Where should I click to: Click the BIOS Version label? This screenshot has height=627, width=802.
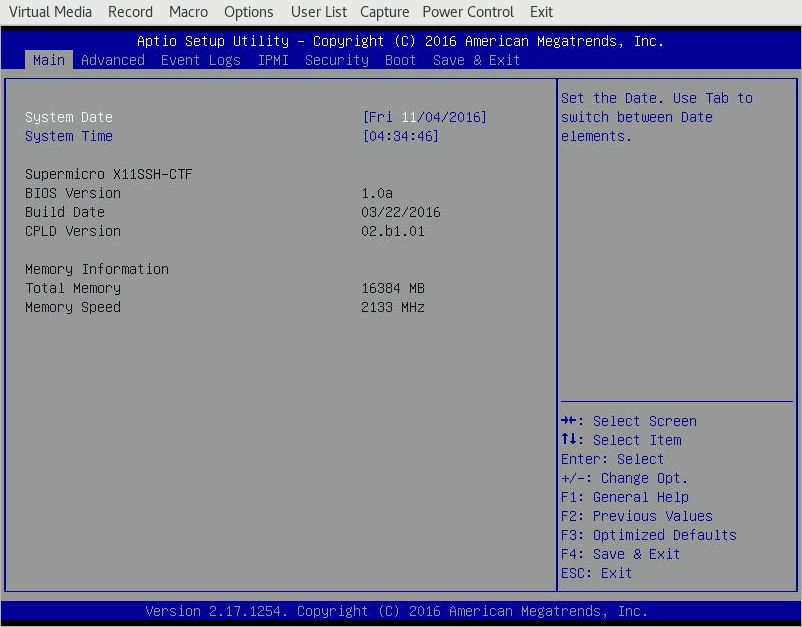(73, 193)
